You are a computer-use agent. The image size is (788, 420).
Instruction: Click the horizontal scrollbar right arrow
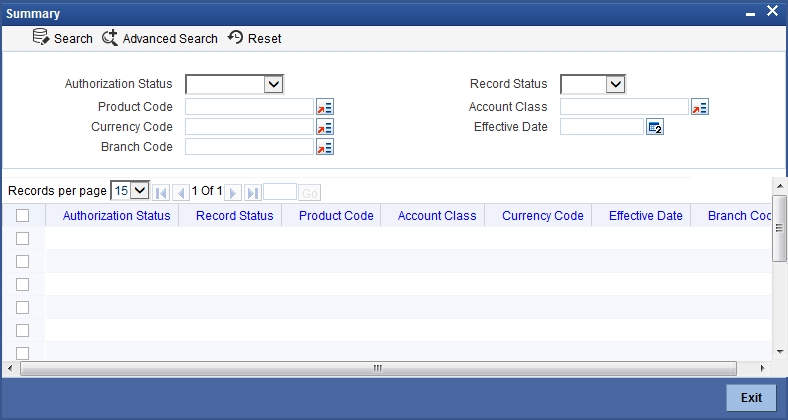click(x=763, y=368)
